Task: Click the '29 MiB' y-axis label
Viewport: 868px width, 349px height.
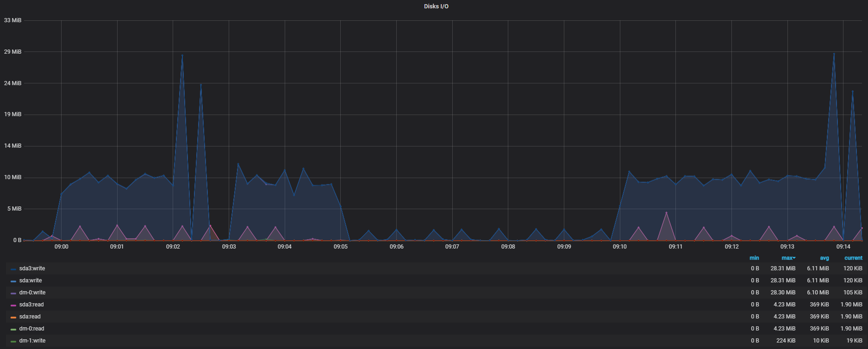Action: tap(12, 52)
